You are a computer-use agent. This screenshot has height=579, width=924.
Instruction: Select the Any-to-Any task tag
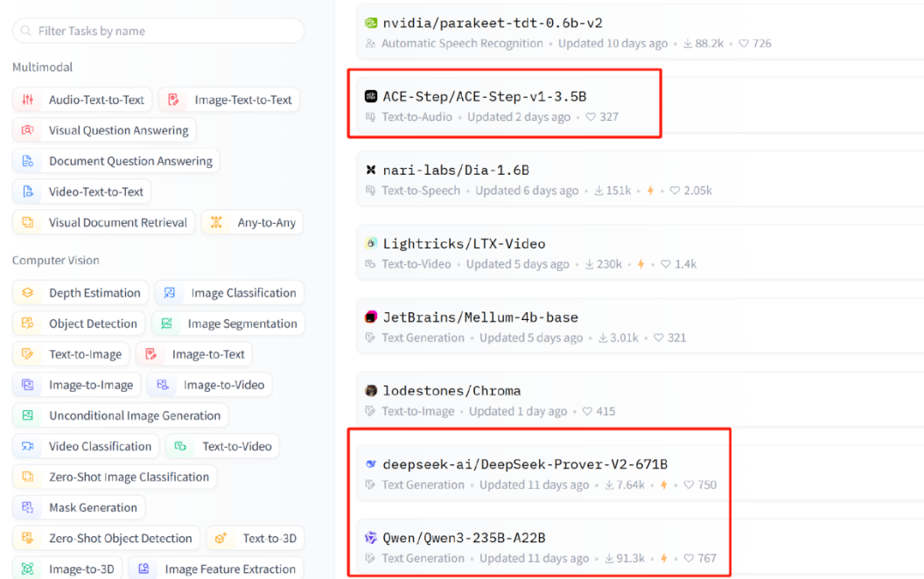click(252, 222)
